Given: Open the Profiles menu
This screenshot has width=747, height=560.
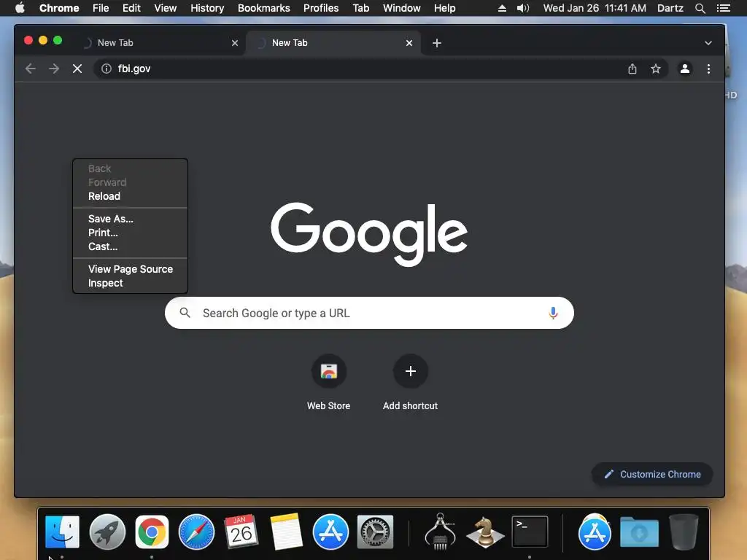Looking at the screenshot, I should 321,8.
